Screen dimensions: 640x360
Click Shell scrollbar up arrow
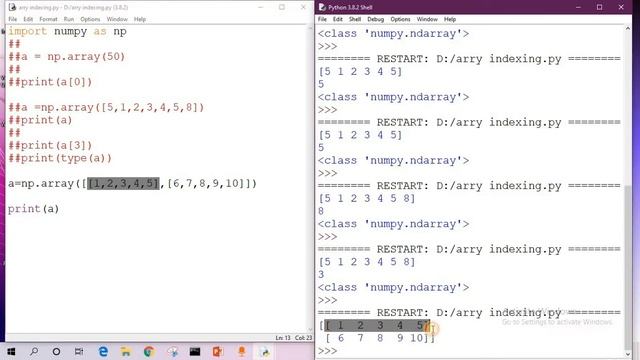click(x=628, y=29)
